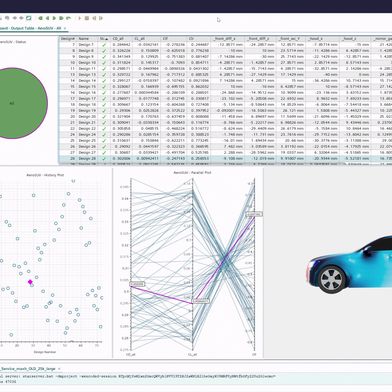Select the Design 19 row name
Screen dimensions: 392x392
click(x=87, y=111)
